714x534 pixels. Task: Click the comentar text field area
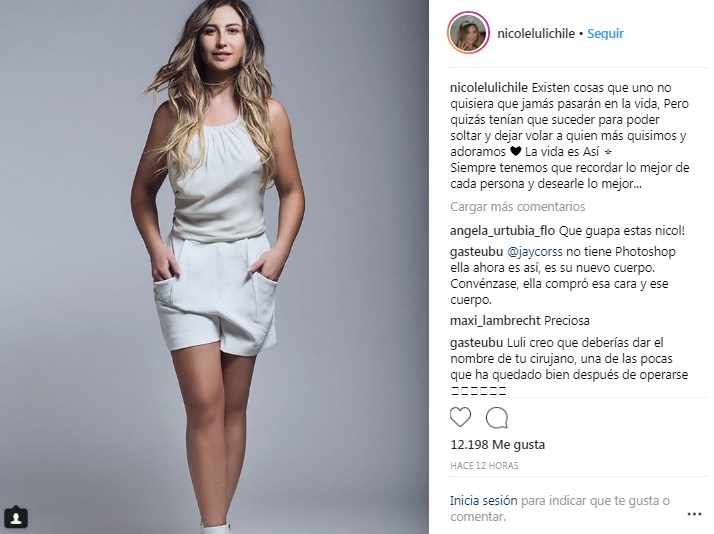pyautogui.click(x=560, y=509)
